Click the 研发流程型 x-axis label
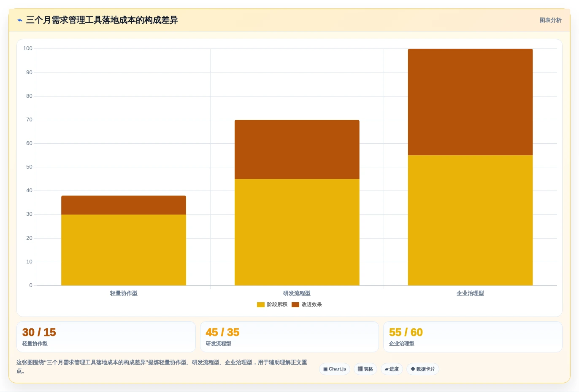This screenshot has width=579, height=392. [297, 293]
